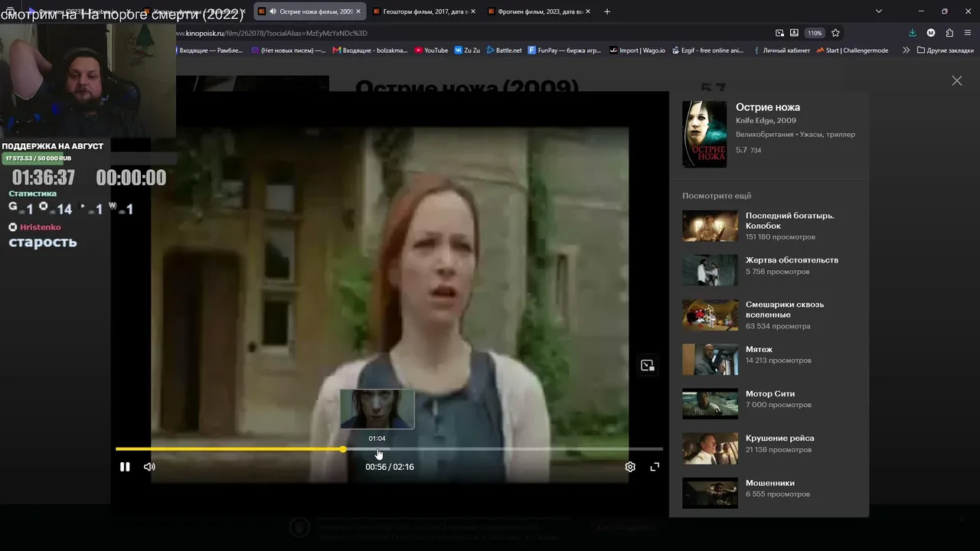Select the 'Острие ножа фильм, 2009' tab
Image resolution: width=980 pixels, height=551 pixels.
tap(309, 11)
